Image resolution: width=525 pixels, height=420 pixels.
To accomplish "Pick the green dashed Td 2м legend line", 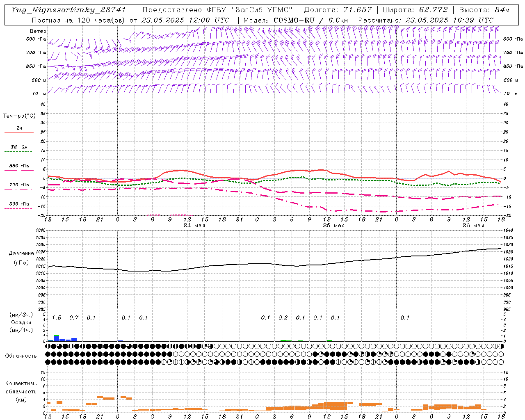I will point(18,151).
